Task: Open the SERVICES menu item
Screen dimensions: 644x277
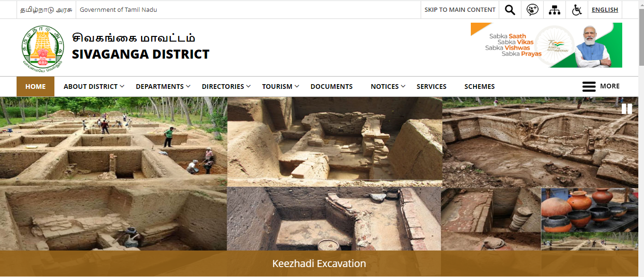Action: pyautogui.click(x=432, y=87)
